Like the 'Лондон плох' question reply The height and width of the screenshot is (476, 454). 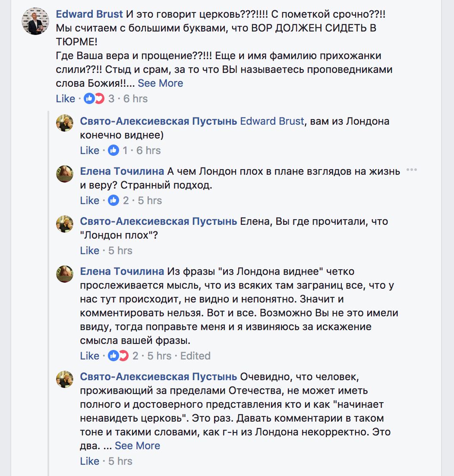89,251
